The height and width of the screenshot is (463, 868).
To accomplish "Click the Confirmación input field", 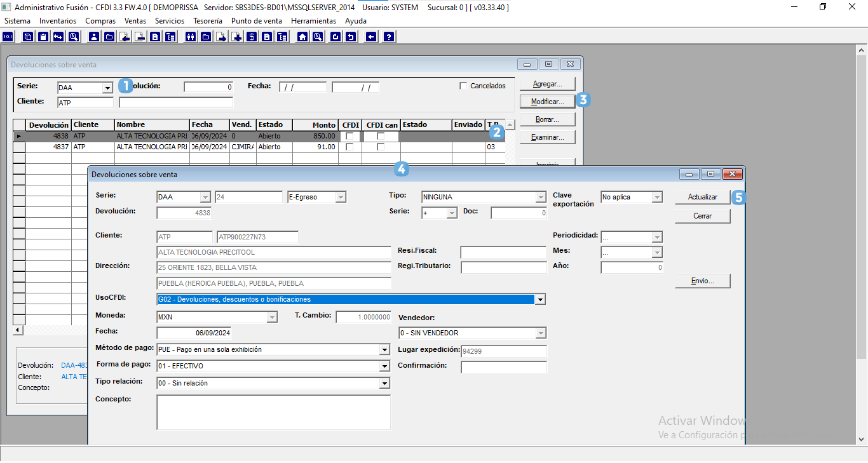I will (x=504, y=367).
